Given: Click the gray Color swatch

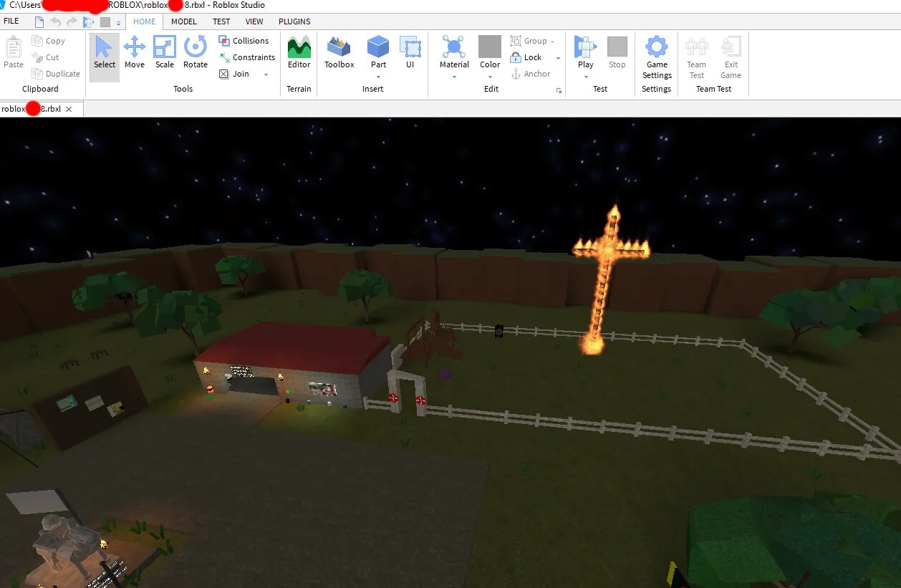Looking at the screenshot, I should 490,47.
